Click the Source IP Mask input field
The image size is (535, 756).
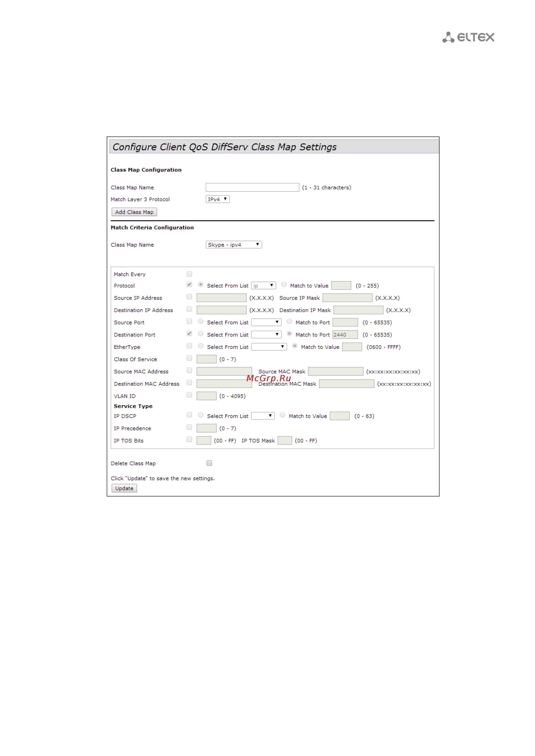pyautogui.click(x=348, y=298)
